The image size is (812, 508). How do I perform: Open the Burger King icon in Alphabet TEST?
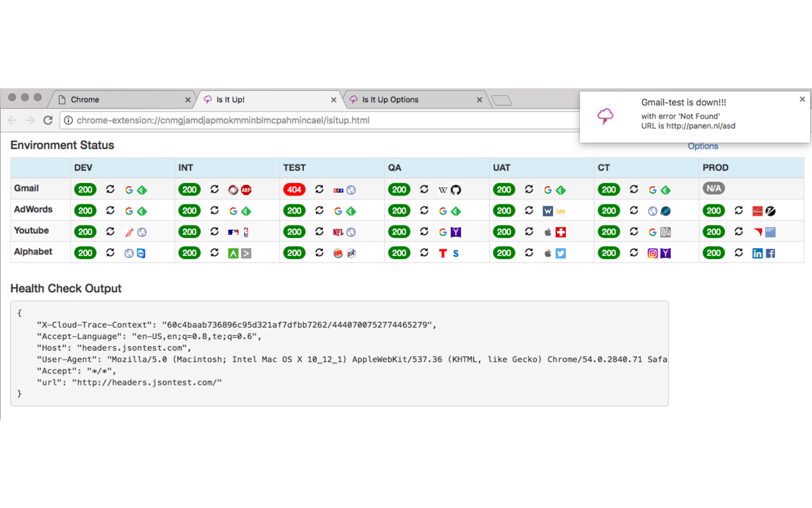pyautogui.click(x=338, y=253)
